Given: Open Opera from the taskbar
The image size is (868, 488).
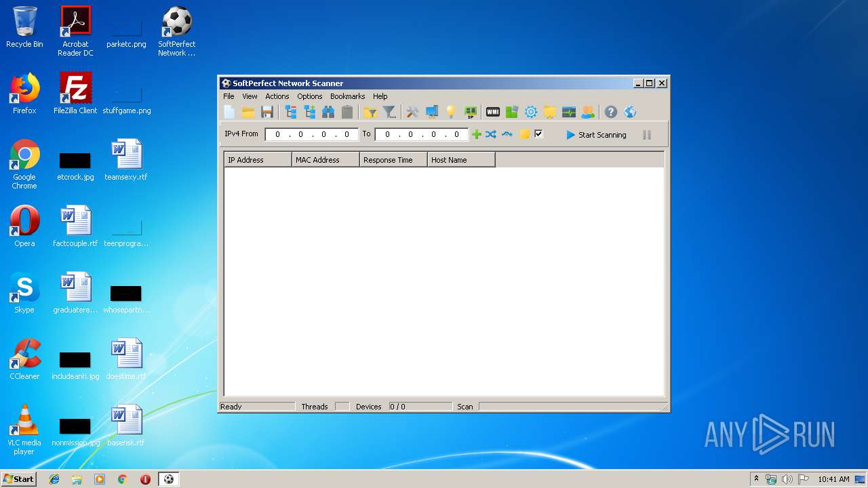Looking at the screenshot, I should coord(145,479).
